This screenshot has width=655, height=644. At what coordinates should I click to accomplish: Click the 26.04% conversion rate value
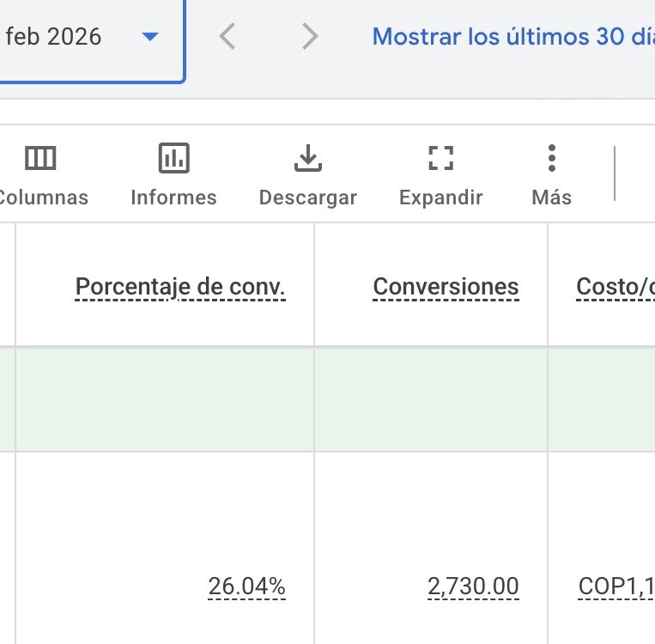coord(246,586)
